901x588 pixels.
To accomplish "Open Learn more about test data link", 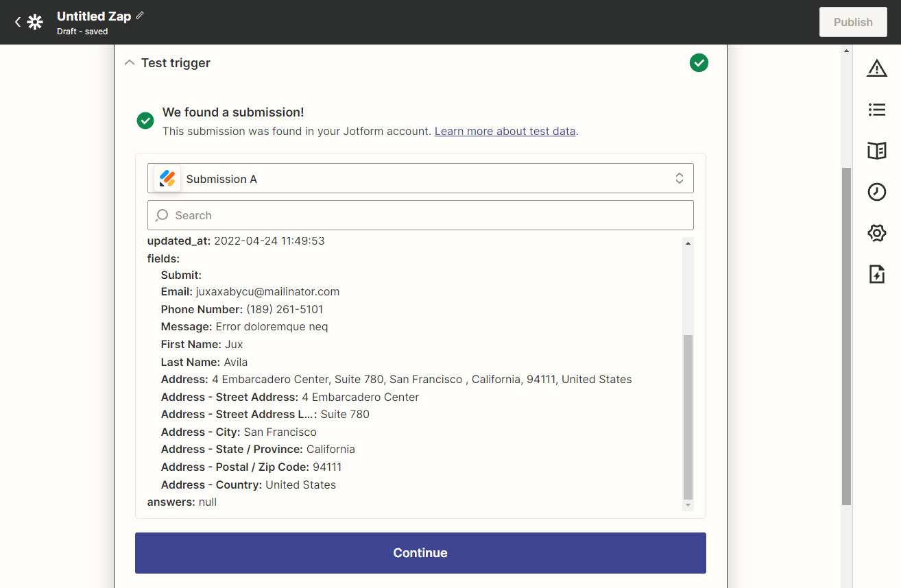I will pyautogui.click(x=505, y=131).
